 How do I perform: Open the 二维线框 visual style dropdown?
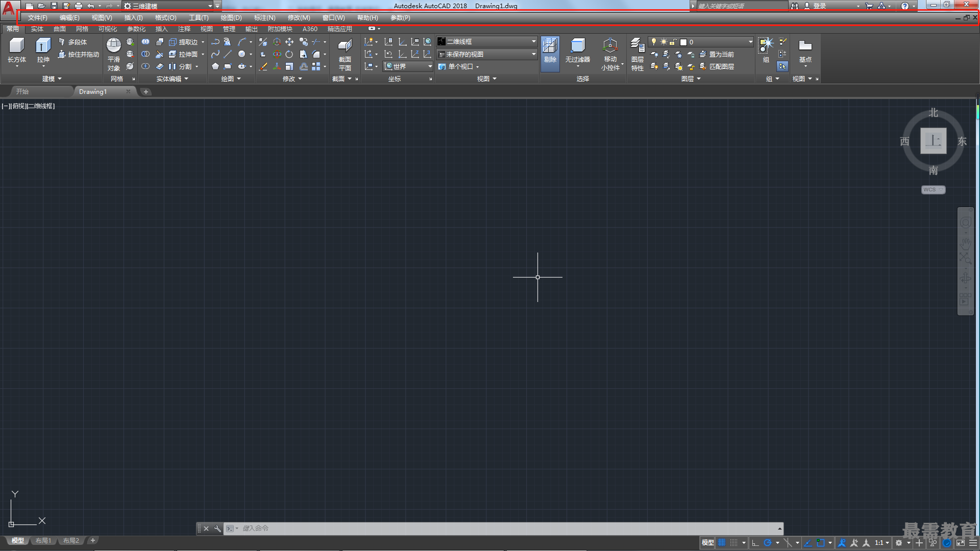(487, 41)
